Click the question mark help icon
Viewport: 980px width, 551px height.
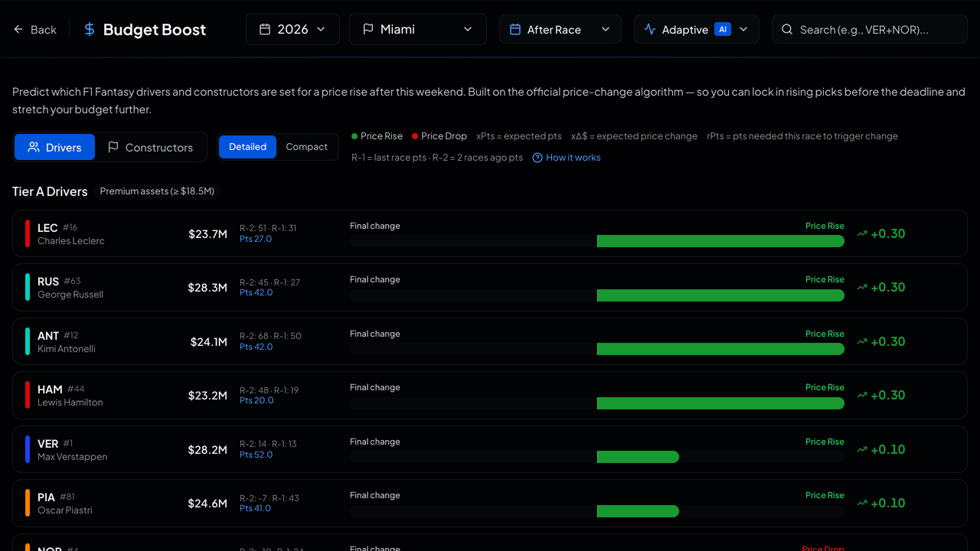pyautogui.click(x=537, y=158)
